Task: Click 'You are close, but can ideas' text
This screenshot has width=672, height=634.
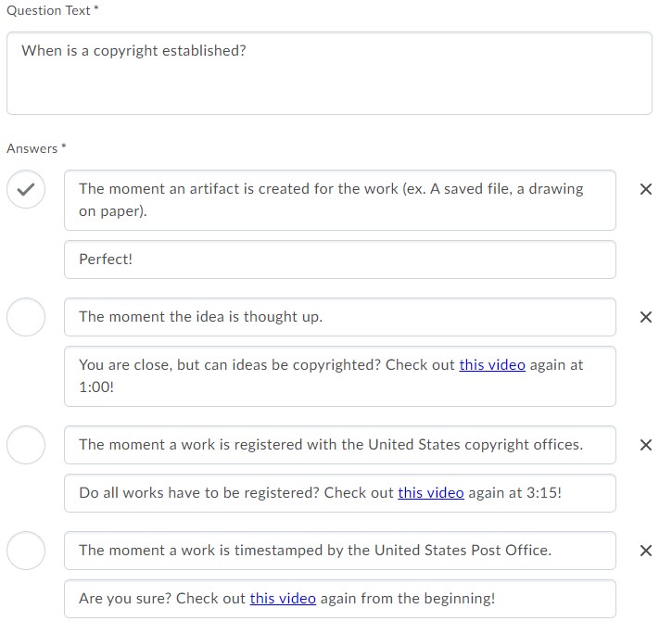Action: [175, 365]
